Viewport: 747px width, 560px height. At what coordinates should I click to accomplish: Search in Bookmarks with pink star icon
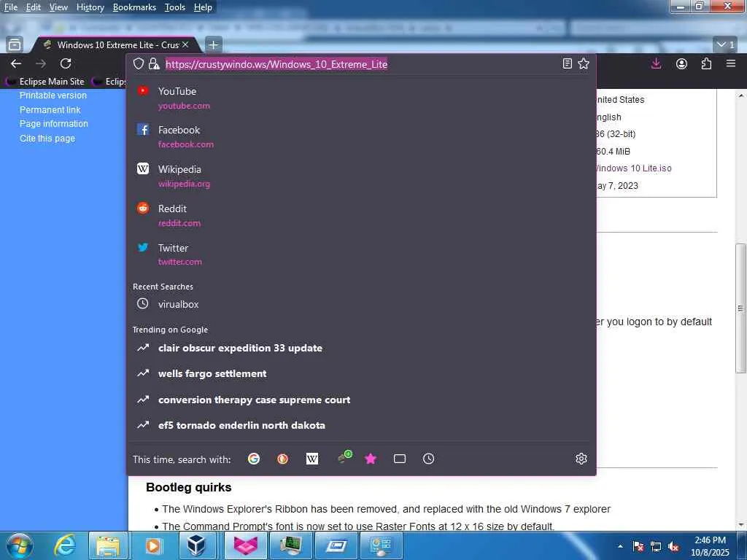click(371, 459)
